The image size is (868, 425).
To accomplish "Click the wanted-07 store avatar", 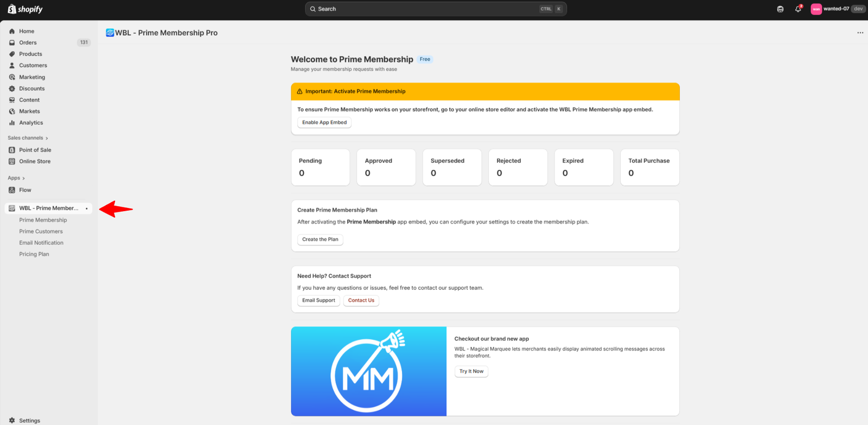I will tap(816, 9).
